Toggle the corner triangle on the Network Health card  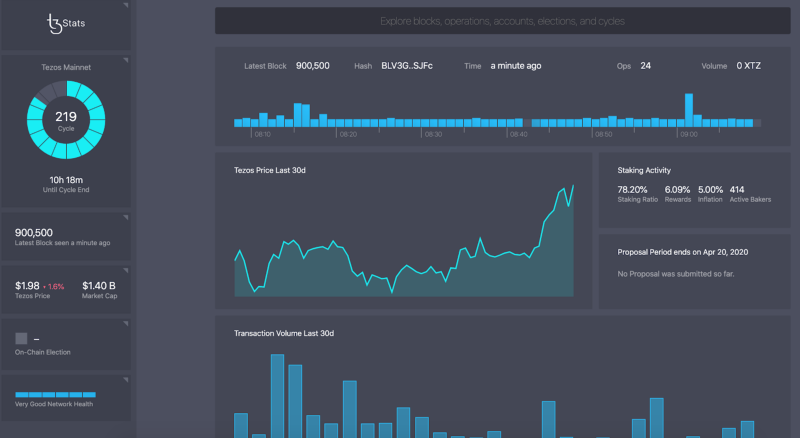coord(126,380)
